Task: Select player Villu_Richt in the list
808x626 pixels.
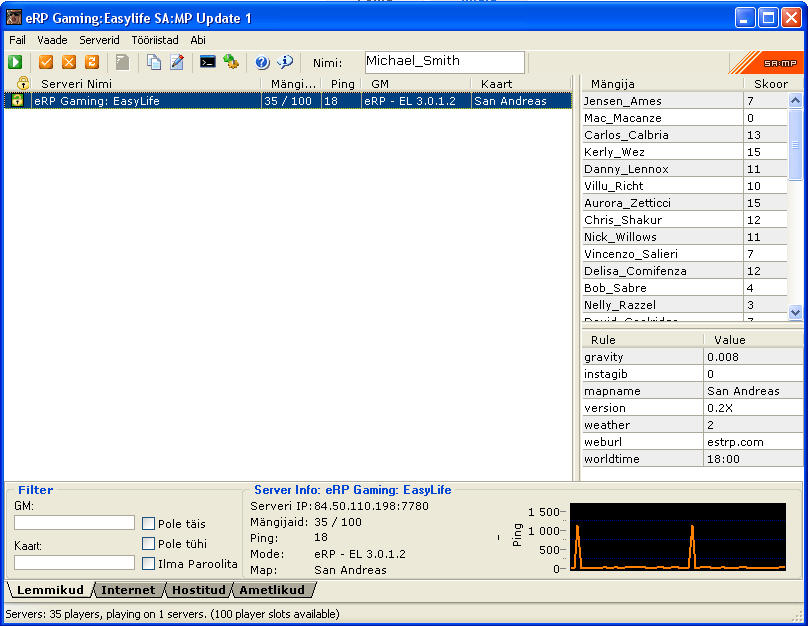Action: pos(685,186)
